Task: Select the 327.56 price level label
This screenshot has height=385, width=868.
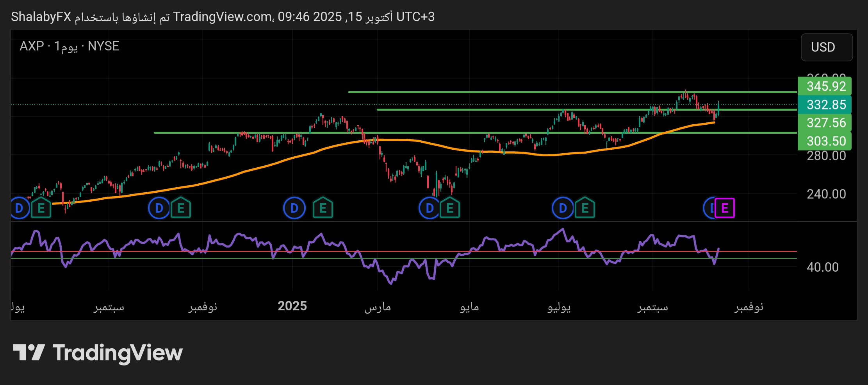Action: tap(825, 123)
